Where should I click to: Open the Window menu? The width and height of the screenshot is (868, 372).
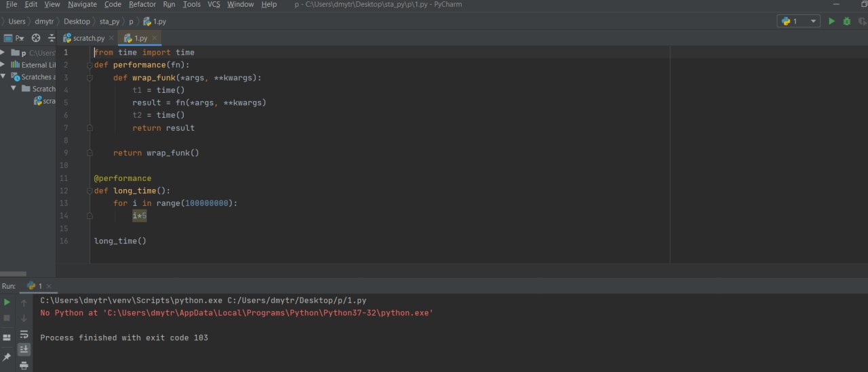pyautogui.click(x=241, y=4)
